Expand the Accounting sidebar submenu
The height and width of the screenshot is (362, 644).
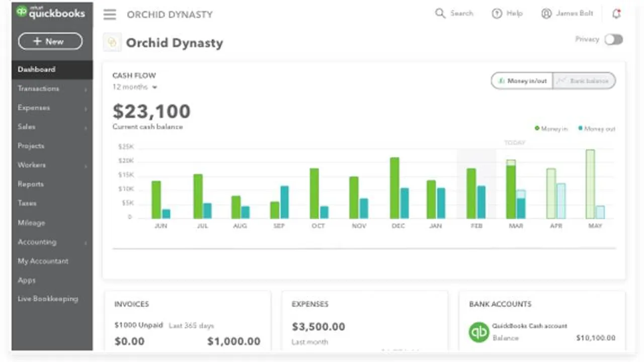click(x=86, y=243)
